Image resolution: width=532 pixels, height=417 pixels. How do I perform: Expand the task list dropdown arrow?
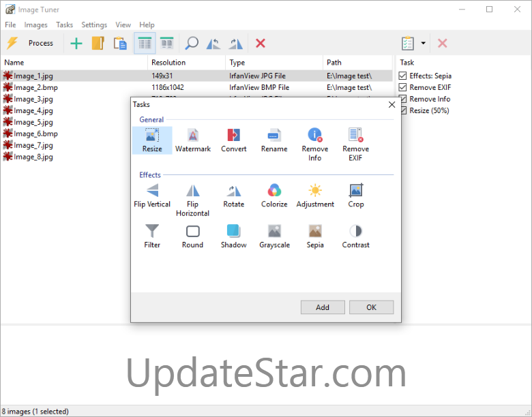(x=423, y=43)
